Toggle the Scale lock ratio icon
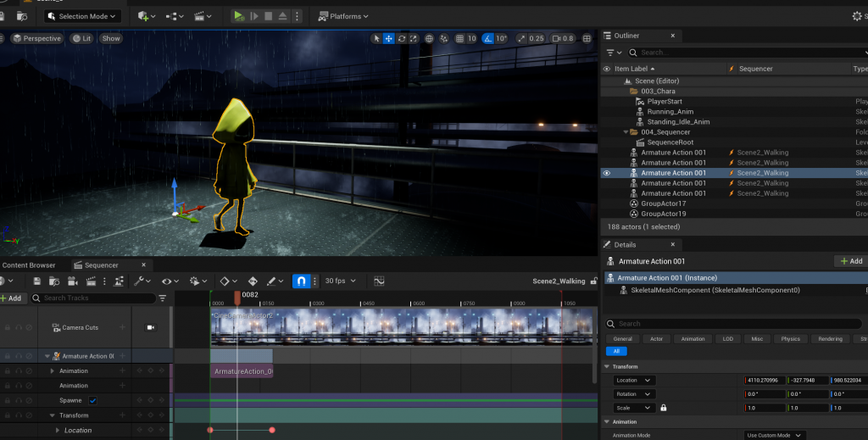Viewport: 868px width, 440px height. pos(663,408)
